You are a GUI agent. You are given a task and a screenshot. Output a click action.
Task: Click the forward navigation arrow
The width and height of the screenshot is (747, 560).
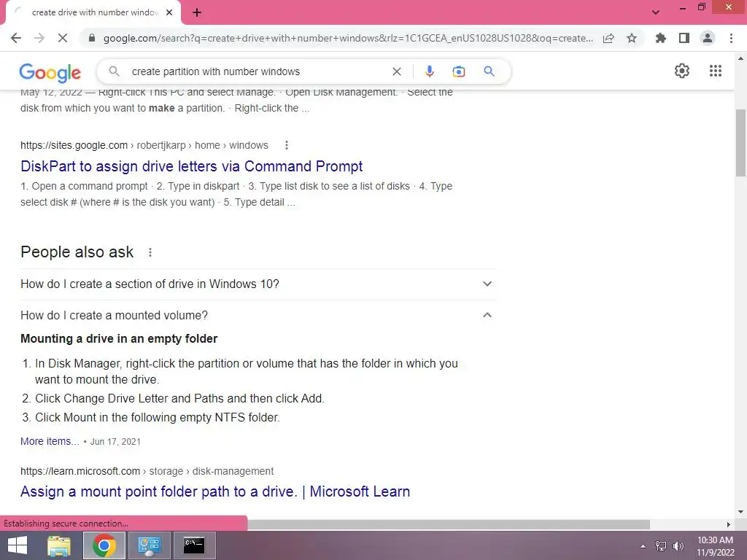tap(39, 38)
